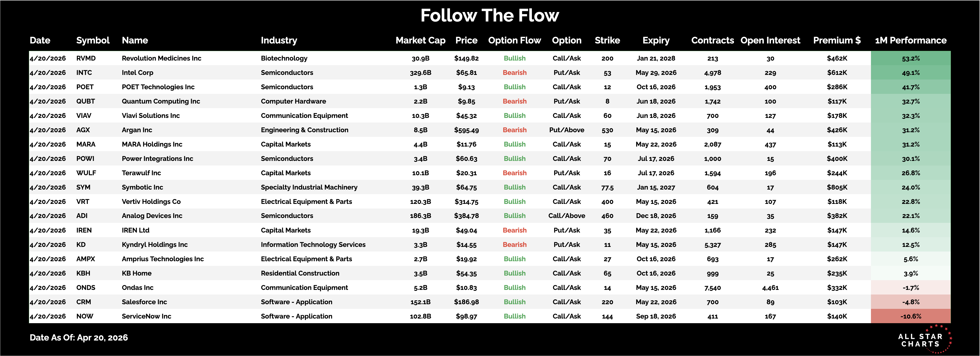Click the 53.2% green performance cell
This screenshot has width=980, height=356.
[910, 58]
